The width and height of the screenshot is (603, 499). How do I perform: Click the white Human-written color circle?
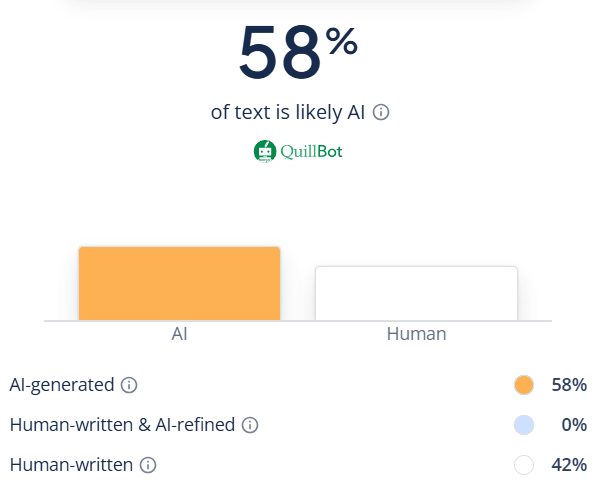523,465
